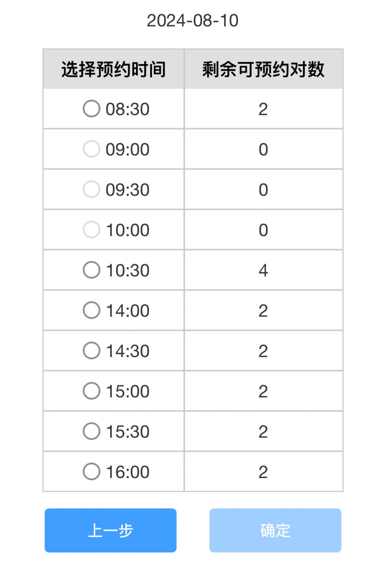Click the 选择预约时间 column header
This screenshot has height=588, width=389.
pyautogui.click(x=113, y=69)
